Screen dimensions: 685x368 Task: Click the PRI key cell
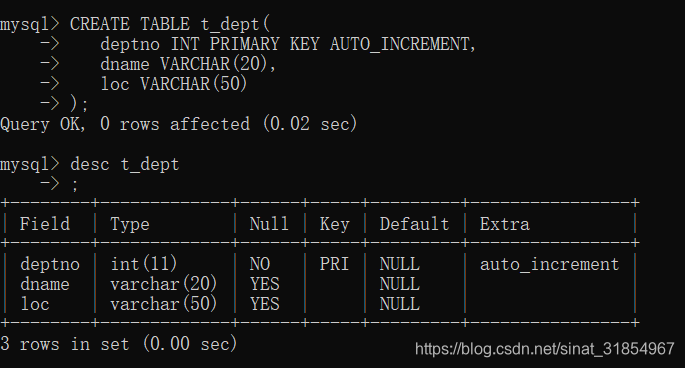click(335, 264)
